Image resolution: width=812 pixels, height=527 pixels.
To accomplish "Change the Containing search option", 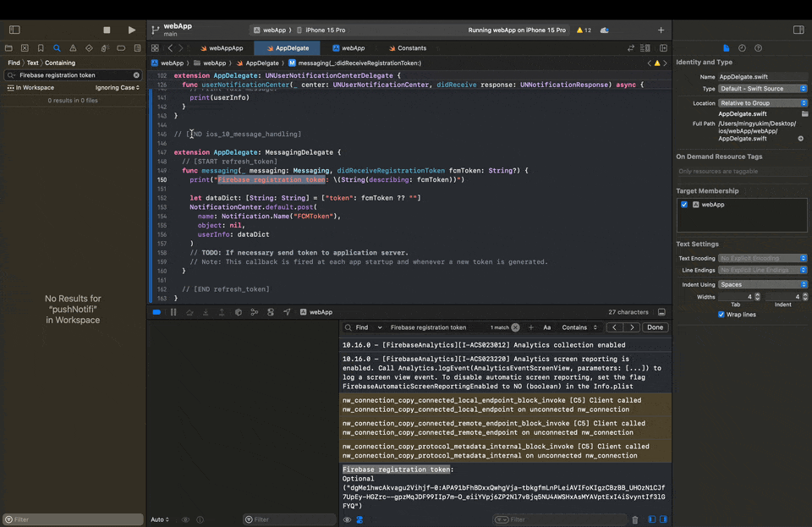I will click(x=60, y=63).
